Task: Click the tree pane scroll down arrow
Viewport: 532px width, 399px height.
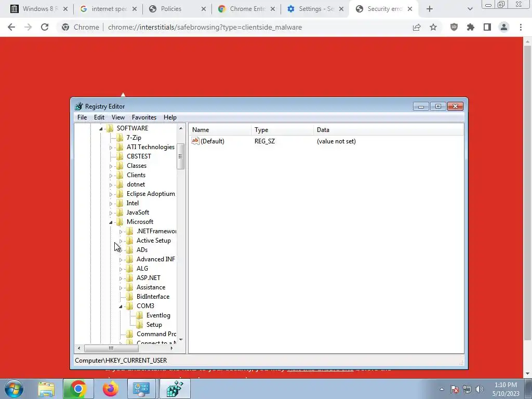Action: 180,340
